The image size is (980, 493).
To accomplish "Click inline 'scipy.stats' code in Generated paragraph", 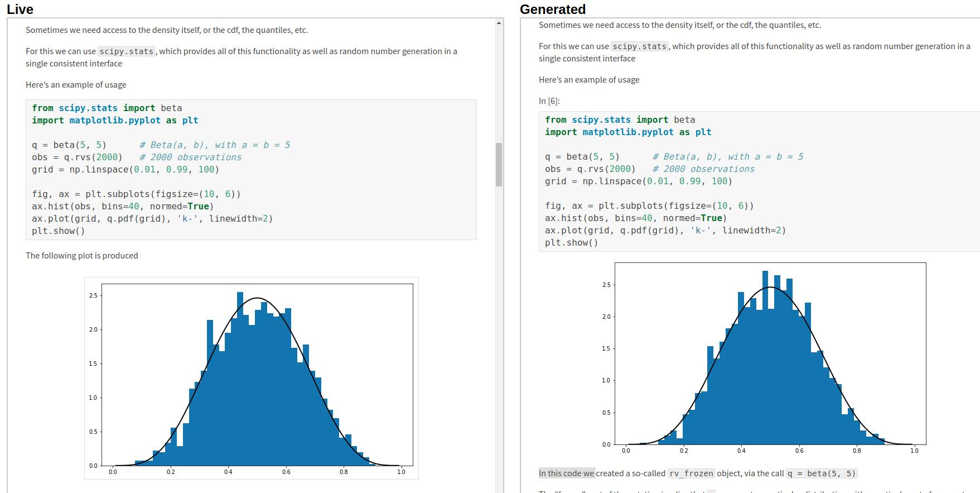I will click(x=639, y=46).
